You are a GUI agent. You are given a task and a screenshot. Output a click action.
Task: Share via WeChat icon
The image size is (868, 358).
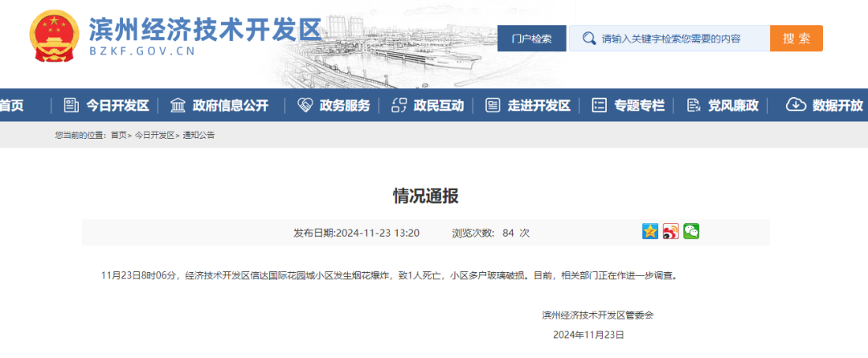click(x=691, y=231)
